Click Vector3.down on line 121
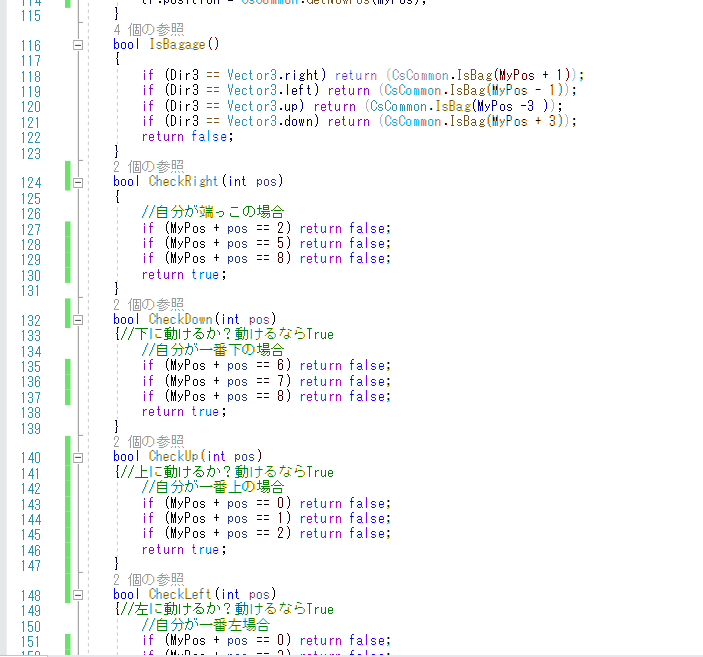The height and width of the screenshot is (657, 703). [269, 121]
